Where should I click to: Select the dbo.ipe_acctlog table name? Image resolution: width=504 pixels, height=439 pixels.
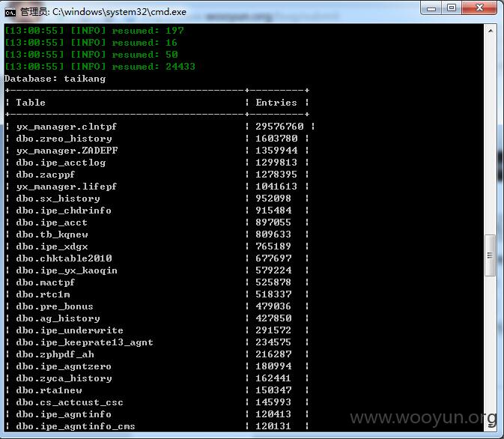coord(61,163)
